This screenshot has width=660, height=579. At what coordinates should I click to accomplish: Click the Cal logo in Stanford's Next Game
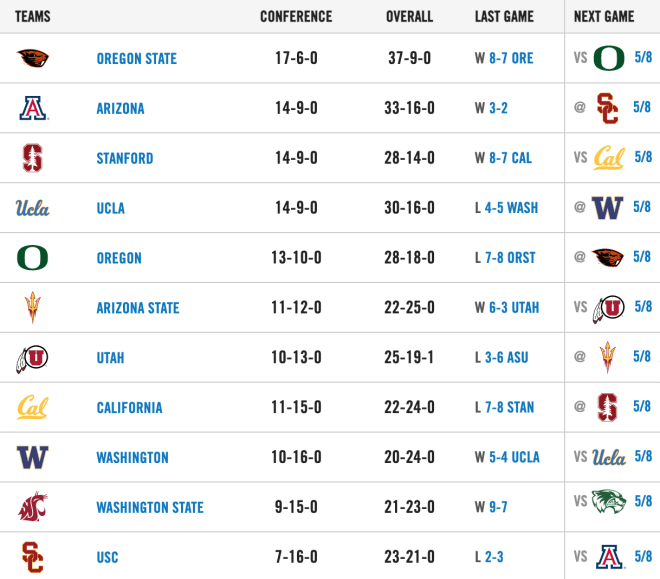pos(609,158)
